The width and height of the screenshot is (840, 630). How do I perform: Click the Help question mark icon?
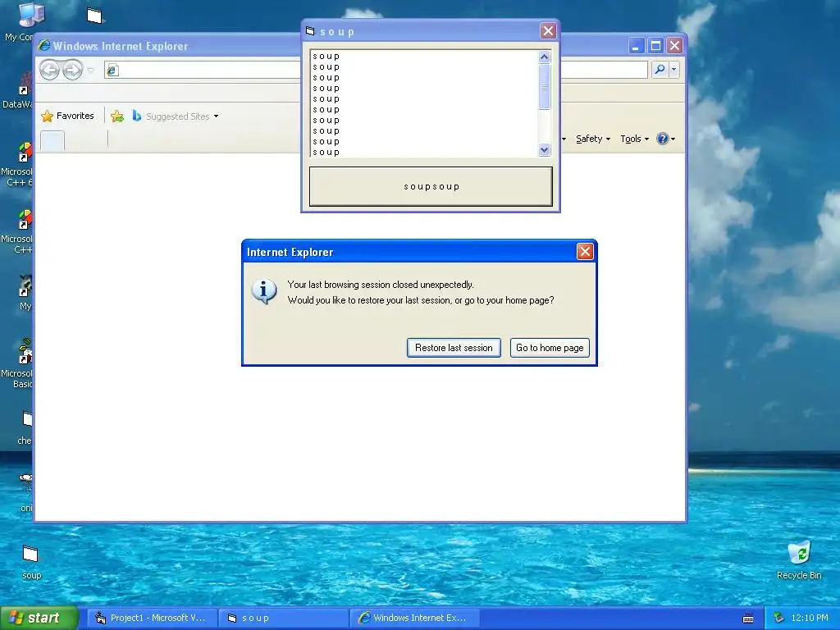point(663,139)
